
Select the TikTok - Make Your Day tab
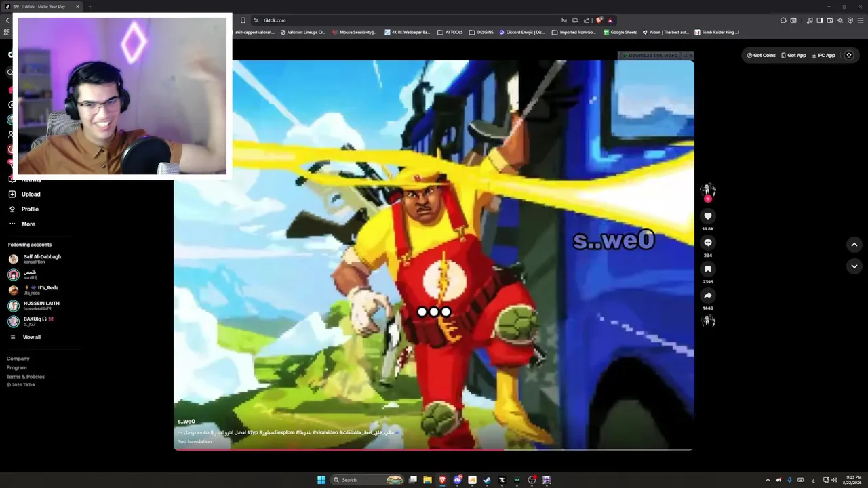coord(43,7)
